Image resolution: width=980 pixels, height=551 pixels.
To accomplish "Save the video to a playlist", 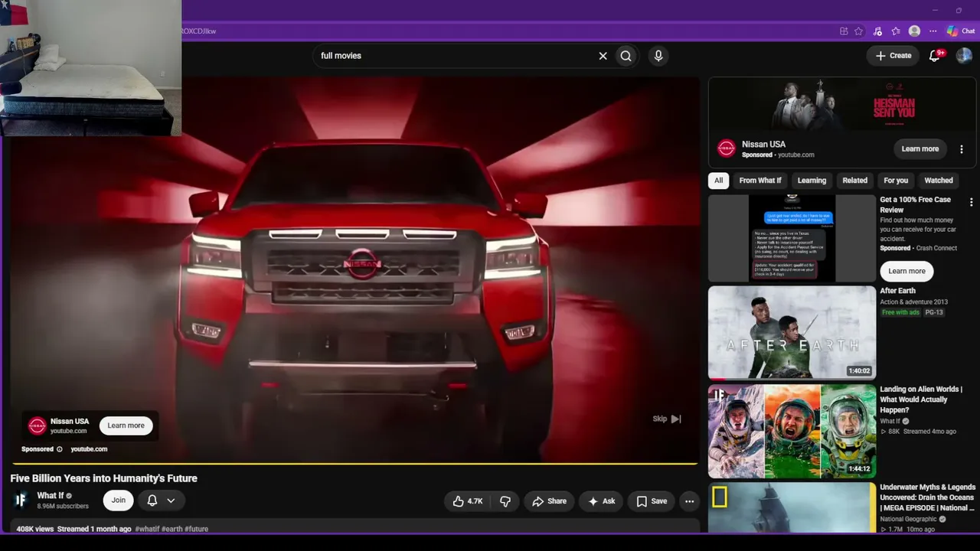I will click(x=652, y=501).
